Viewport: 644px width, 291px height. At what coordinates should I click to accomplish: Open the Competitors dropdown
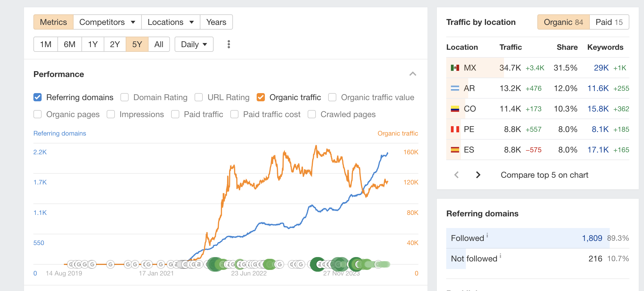[107, 22]
